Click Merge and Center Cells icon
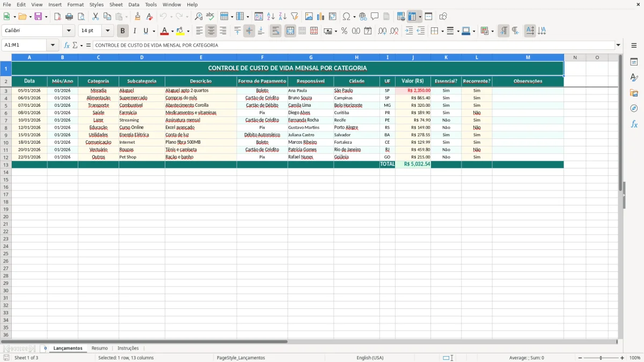Screen dimensions: 644x362 [290, 31]
